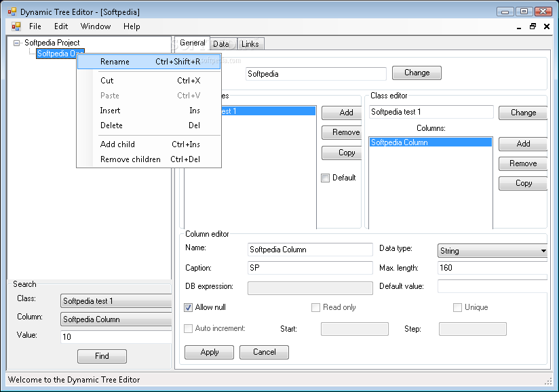This screenshot has width=559, height=392.
Task: Restore the inner Softpedia document window
Action: (533, 26)
